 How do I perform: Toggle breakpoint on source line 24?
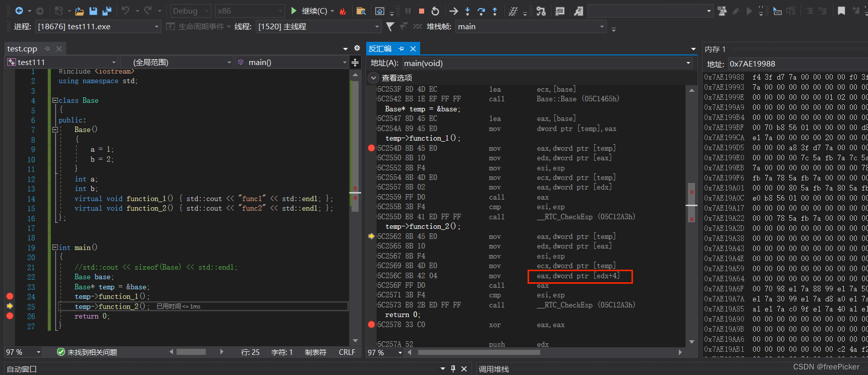(x=10, y=296)
